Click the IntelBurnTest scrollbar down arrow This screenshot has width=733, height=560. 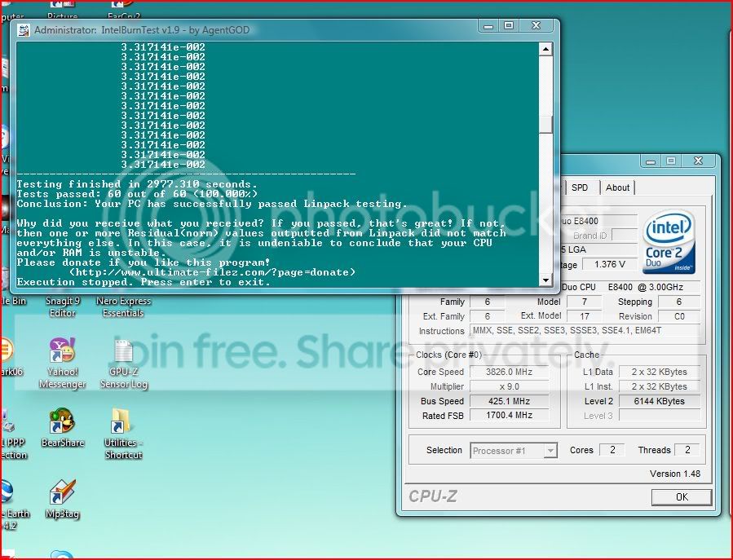pos(545,280)
